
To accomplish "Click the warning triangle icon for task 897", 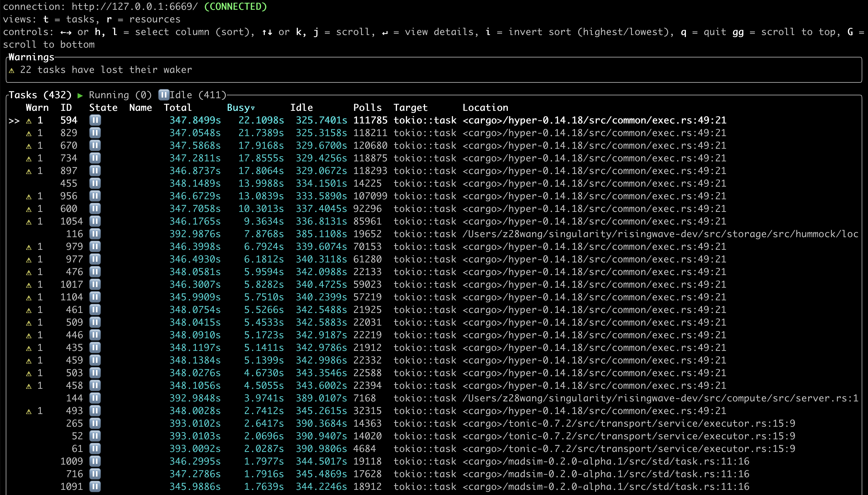I will pyautogui.click(x=29, y=171).
